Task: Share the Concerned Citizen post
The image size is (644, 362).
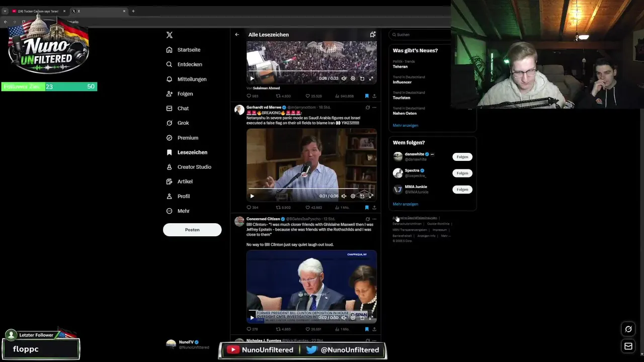Action: click(x=374, y=329)
